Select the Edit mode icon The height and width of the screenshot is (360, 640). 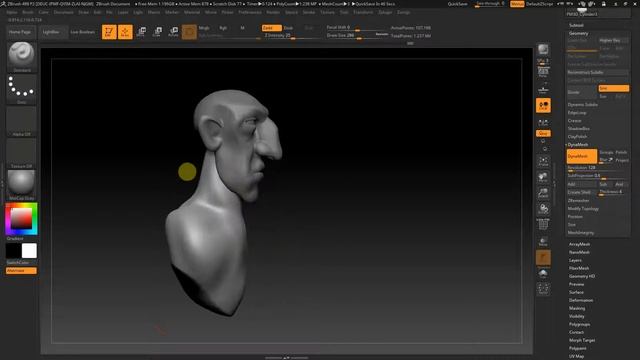click(x=109, y=32)
